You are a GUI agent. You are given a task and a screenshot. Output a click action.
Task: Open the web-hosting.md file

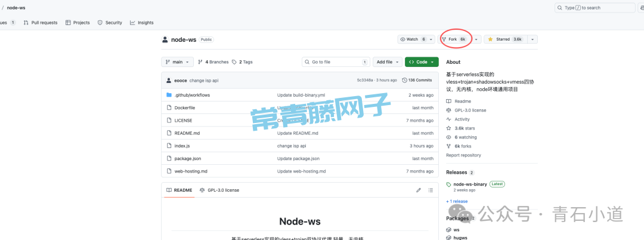click(x=191, y=171)
